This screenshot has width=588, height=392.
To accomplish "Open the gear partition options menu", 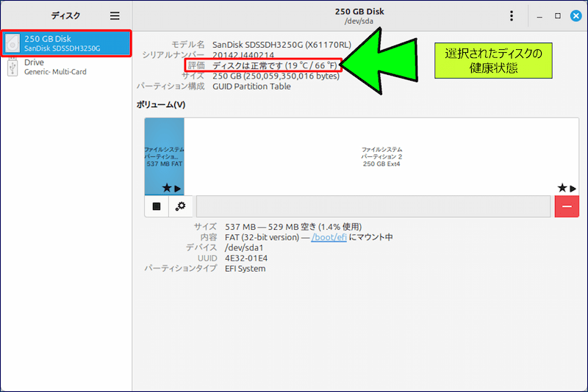I will pos(181,206).
